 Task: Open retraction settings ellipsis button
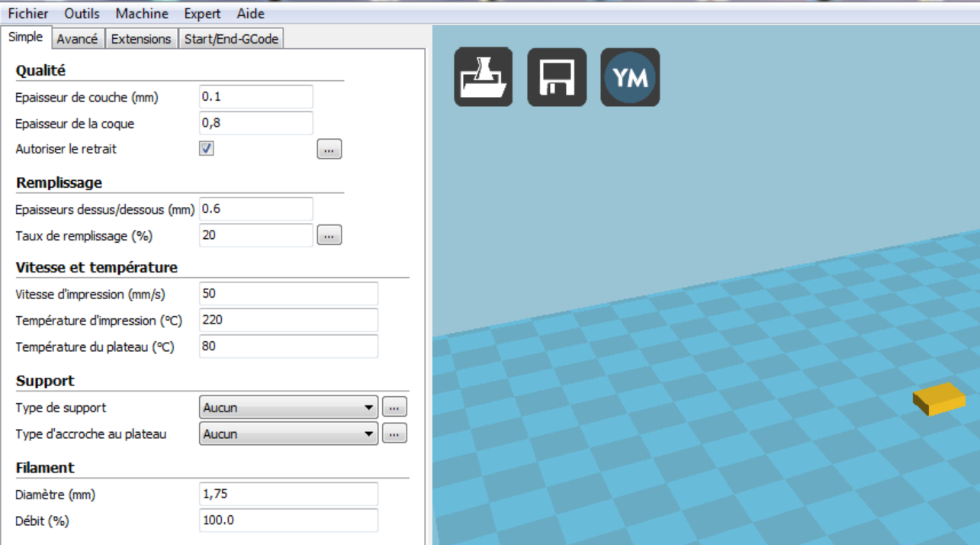(329, 150)
